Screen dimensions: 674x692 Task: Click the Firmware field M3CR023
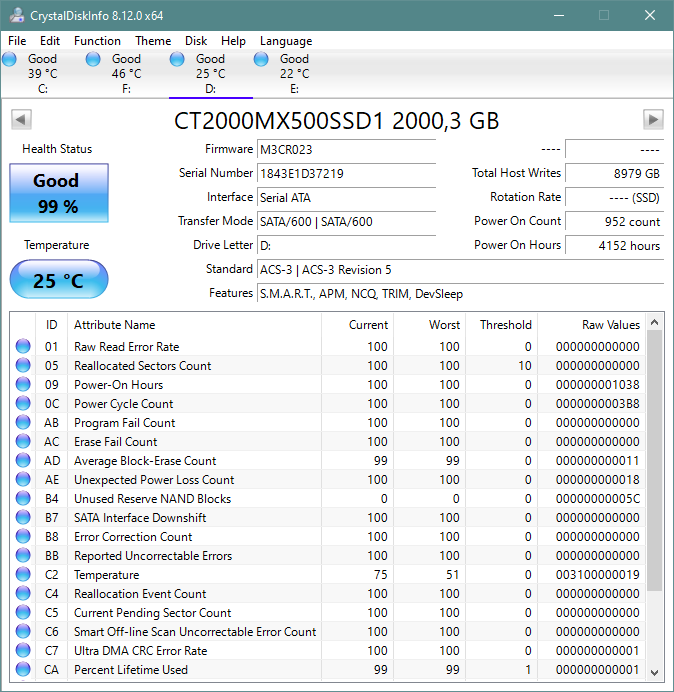(x=346, y=150)
